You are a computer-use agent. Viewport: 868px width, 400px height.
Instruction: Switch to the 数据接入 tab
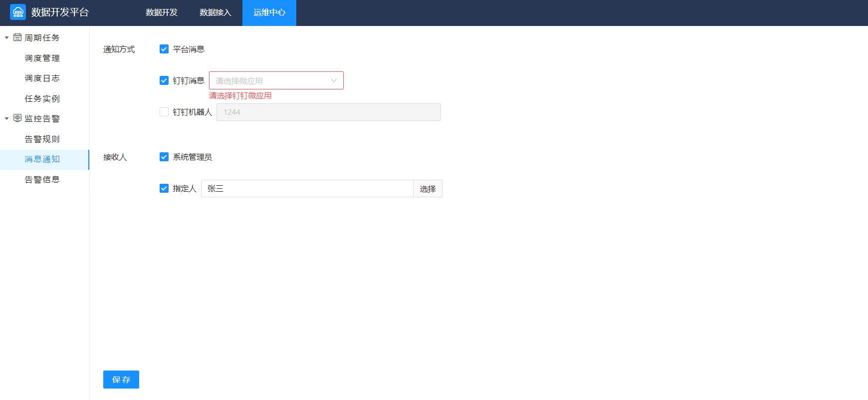click(x=216, y=12)
